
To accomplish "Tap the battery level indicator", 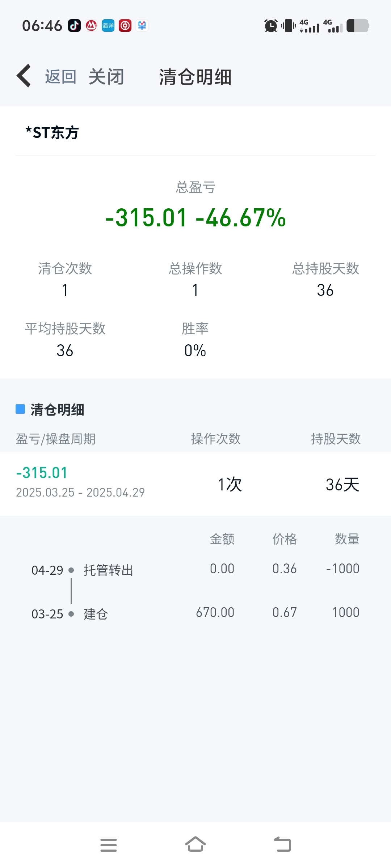I will coord(358,26).
